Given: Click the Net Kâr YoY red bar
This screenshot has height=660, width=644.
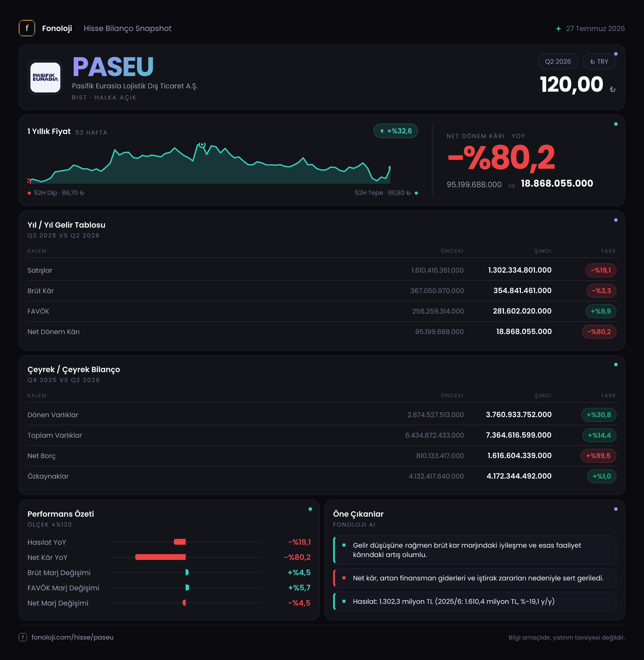Looking at the screenshot, I should [160, 557].
